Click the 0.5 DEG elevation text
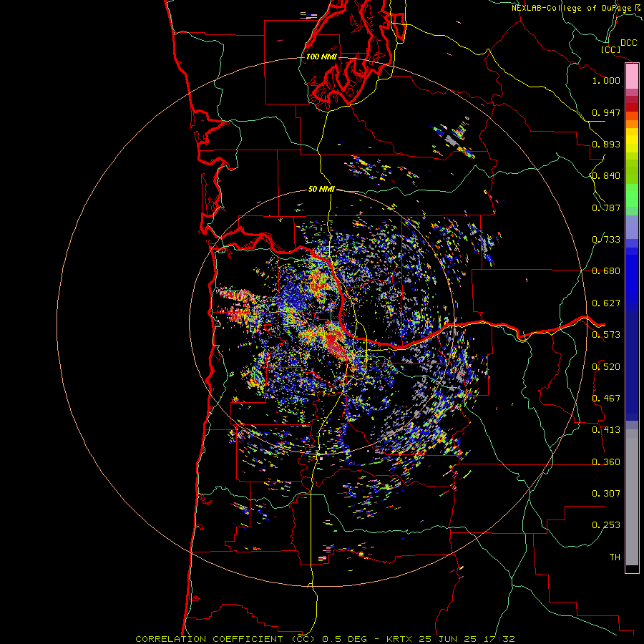Screen dimensions: 644x644 click(343, 639)
